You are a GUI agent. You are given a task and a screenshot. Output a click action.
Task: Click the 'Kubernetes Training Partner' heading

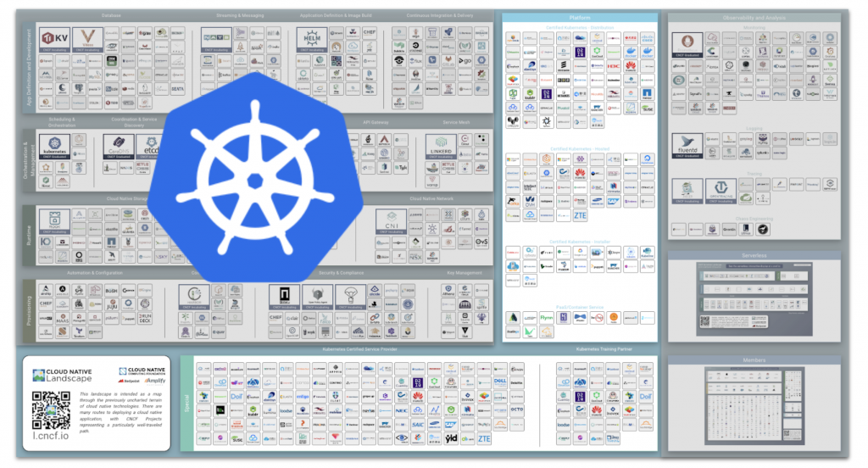coord(604,349)
